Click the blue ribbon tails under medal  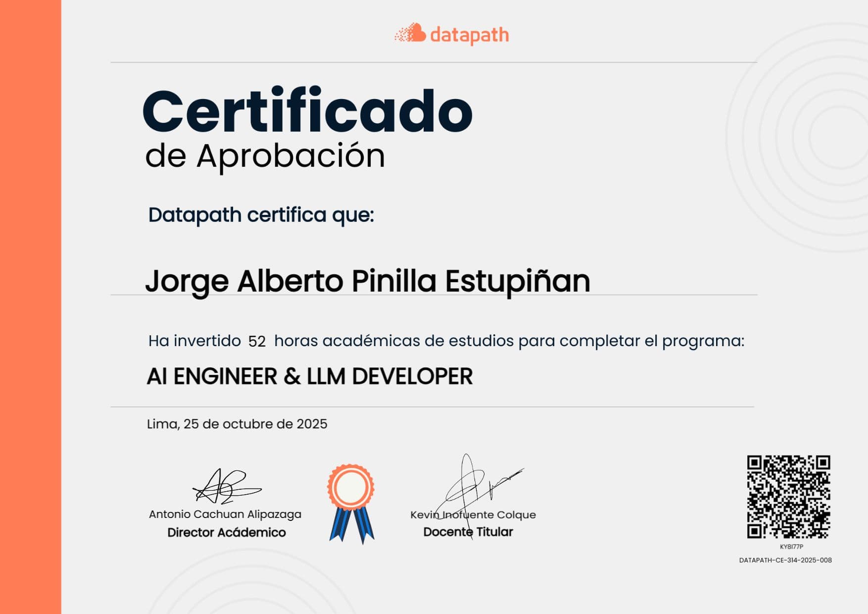[x=351, y=526]
